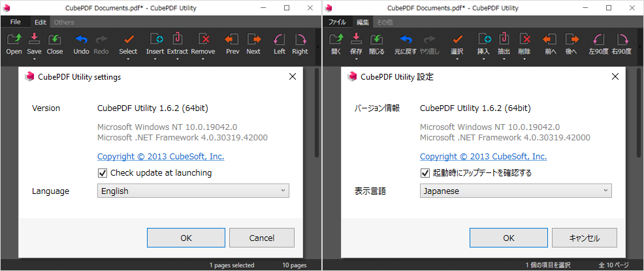
Task: Close the CubePDF Utility settings dialog
Action: pyautogui.click(x=293, y=77)
